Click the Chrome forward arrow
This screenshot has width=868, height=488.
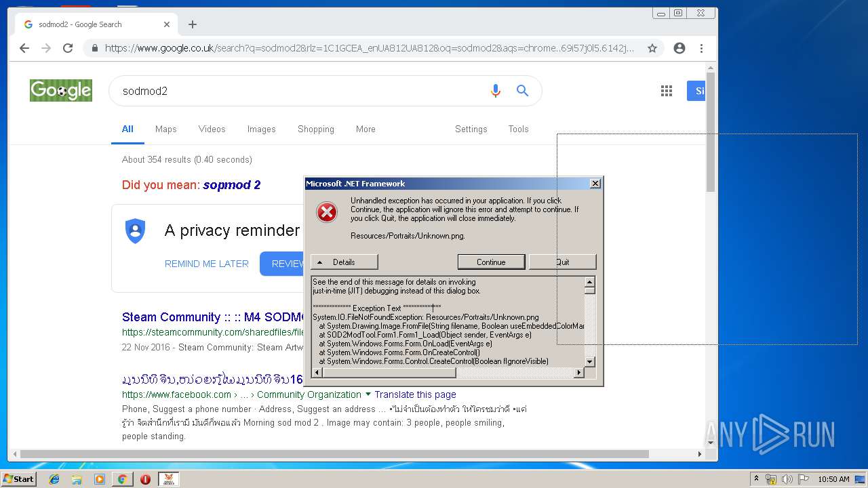46,48
